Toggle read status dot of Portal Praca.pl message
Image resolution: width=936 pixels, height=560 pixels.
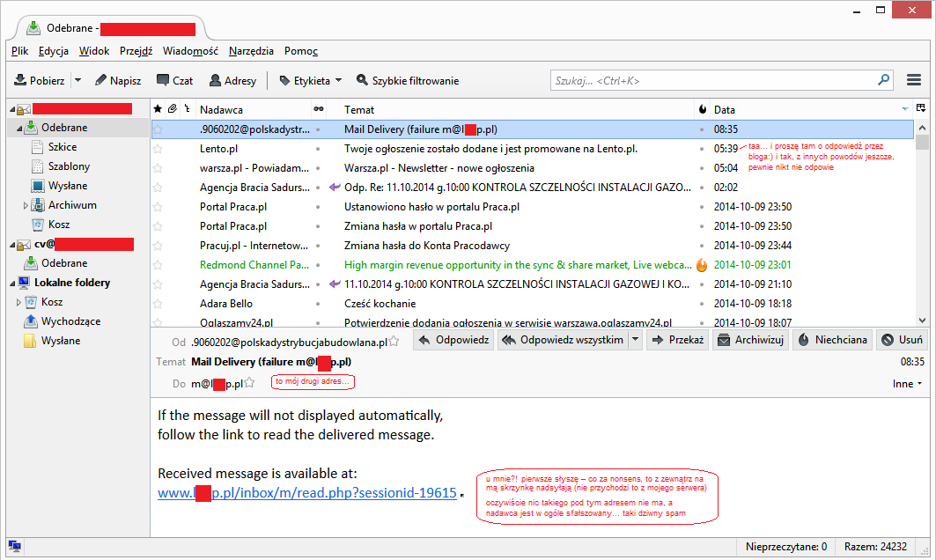pyautogui.click(x=318, y=207)
